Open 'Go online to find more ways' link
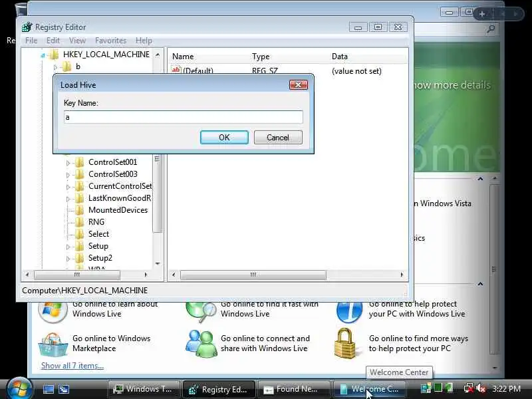 click(x=418, y=343)
